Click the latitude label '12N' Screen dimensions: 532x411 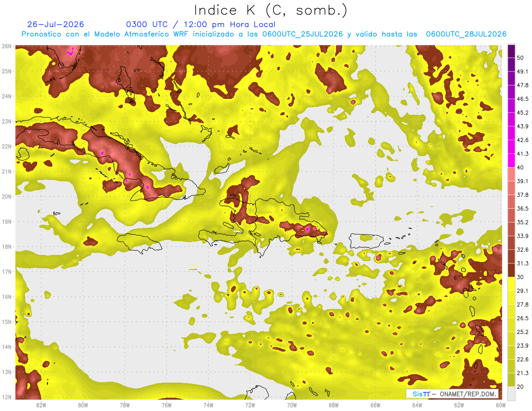click(x=7, y=397)
